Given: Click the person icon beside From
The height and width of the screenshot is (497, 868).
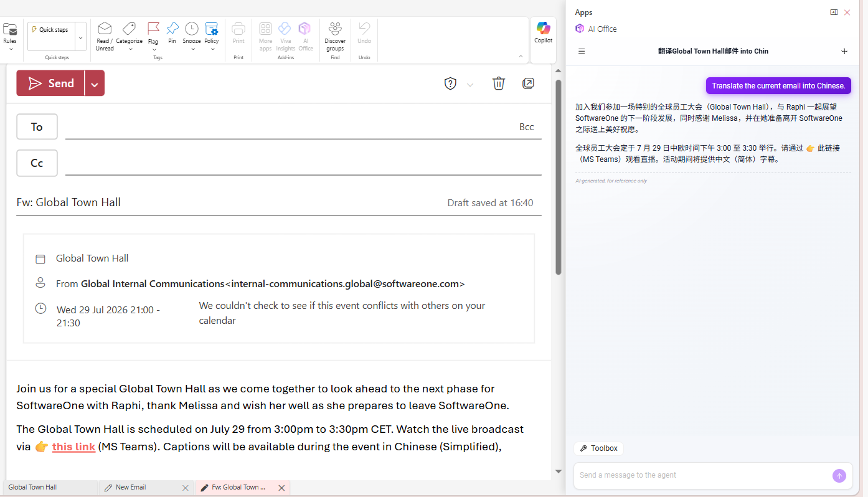Looking at the screenshot, I should click(x=40, y=283).
